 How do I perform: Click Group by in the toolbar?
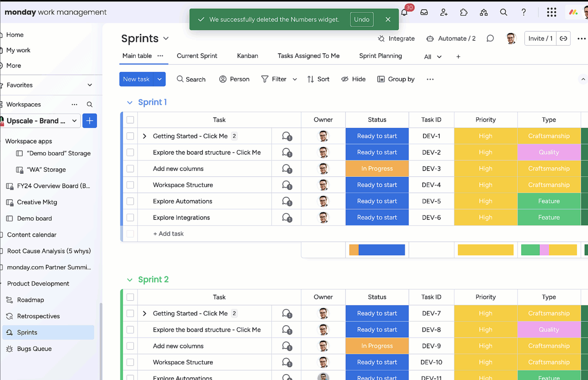pos(396,80)
